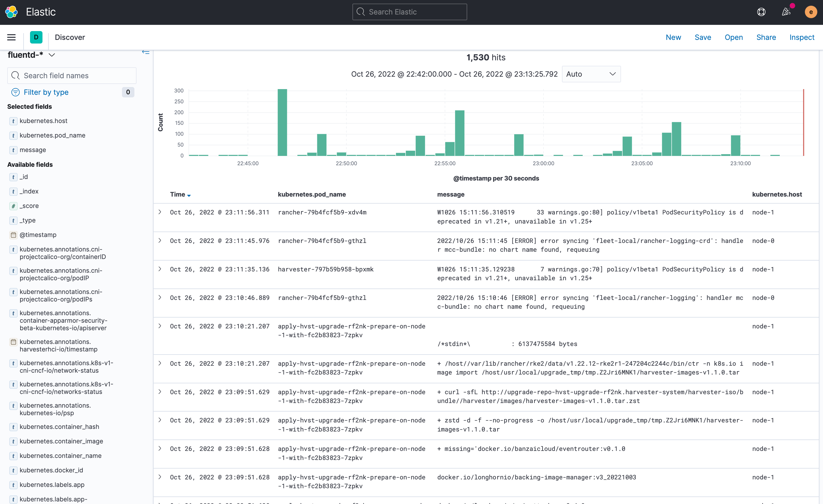The image size is (823, 504).
Task: Open the newsfeed party-popper icon with notification badge
Action: [786, 12]
